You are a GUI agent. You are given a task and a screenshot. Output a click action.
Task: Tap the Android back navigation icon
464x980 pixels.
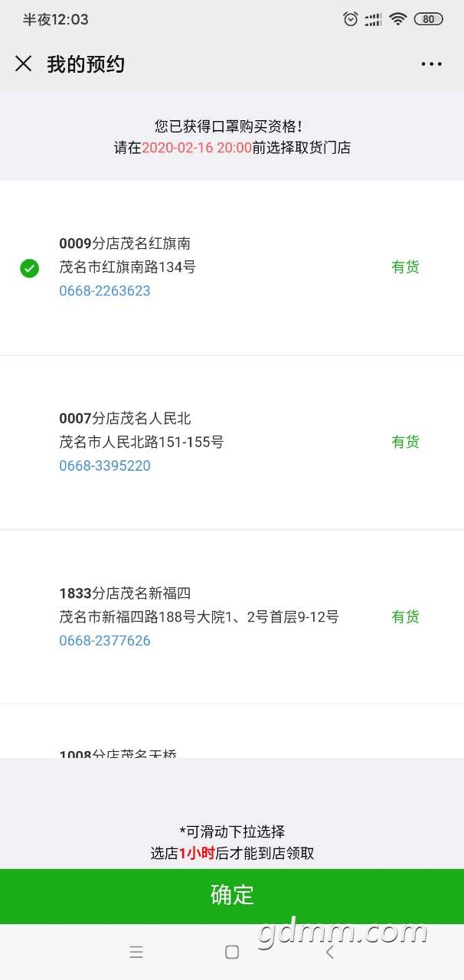(329, 952)
